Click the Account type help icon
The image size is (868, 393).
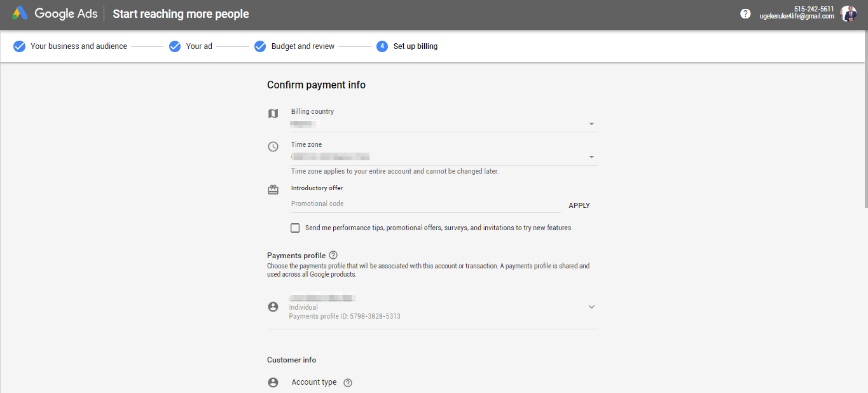348,383
